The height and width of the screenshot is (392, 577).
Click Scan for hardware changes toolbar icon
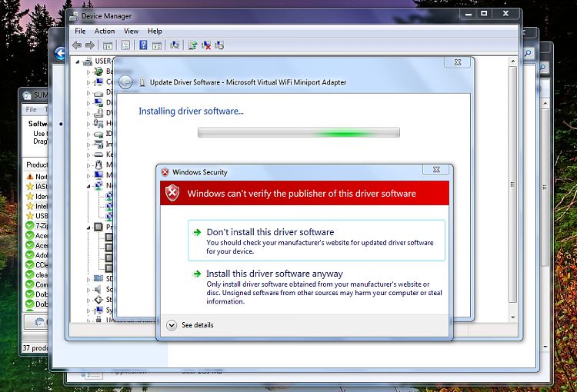[x=175, y=45]
